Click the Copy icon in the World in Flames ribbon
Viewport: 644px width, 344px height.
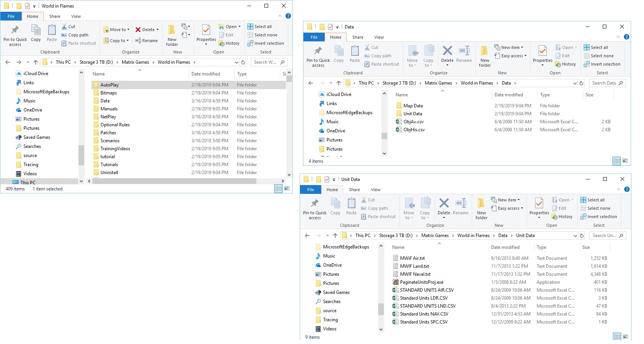(x=36, y=32)
